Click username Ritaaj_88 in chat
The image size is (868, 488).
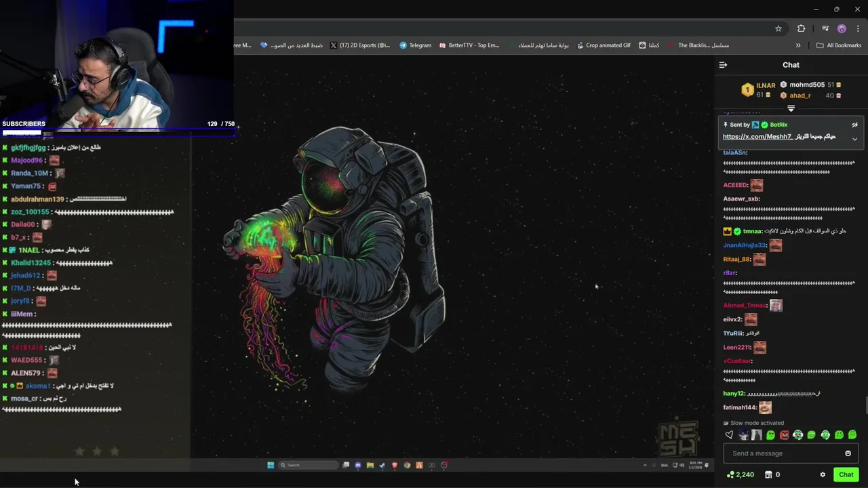[x=737, y=259]
